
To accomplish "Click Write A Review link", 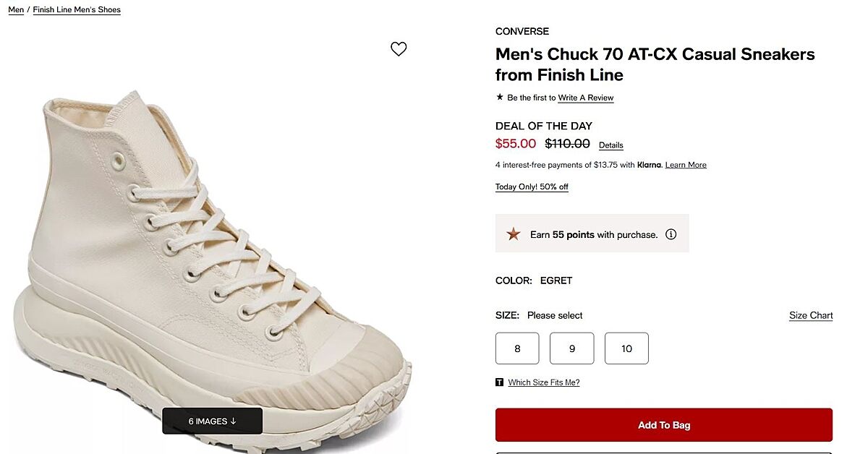I will pyautogui.click(x=586, y=98).
